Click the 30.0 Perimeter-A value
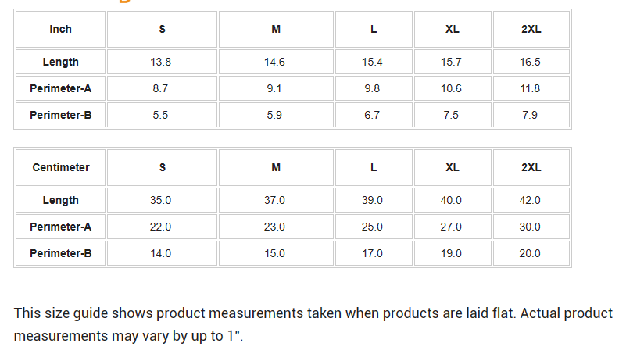Viewport: 644px width, 354px height. click(x=530, y=227)
